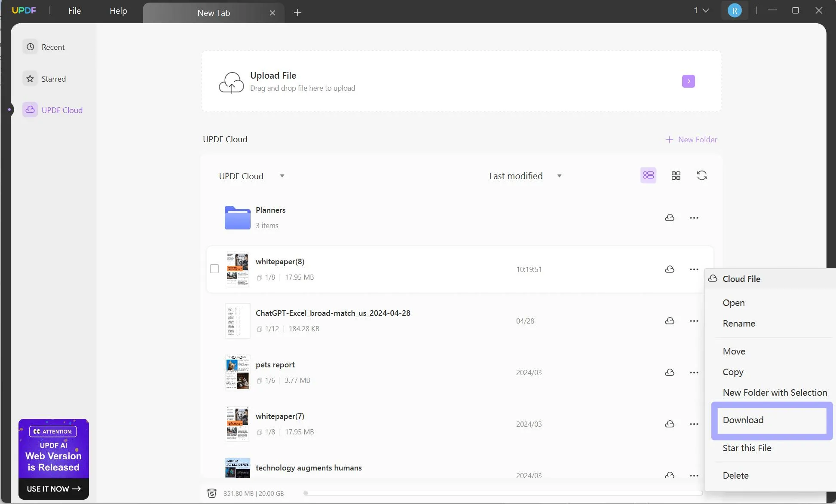Click the refresh/sync icon
This screenshot has width=836, height=504.
click(702, 176)
